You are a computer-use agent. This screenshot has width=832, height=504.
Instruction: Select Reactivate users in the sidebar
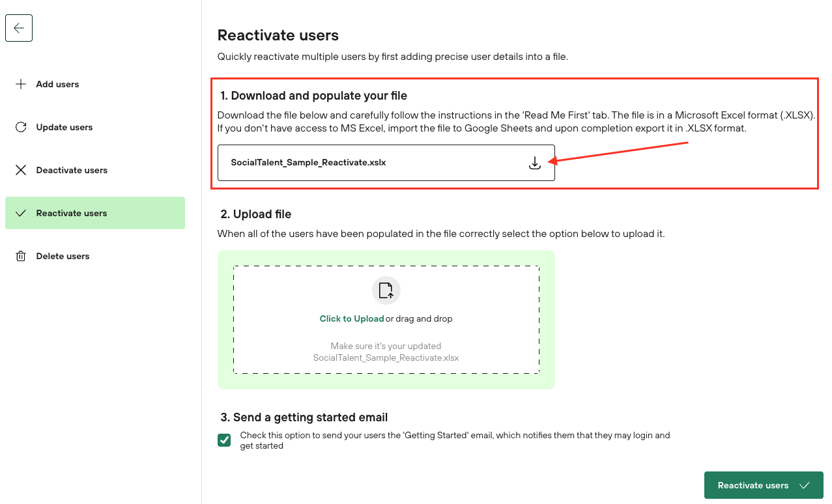(72, 213)
